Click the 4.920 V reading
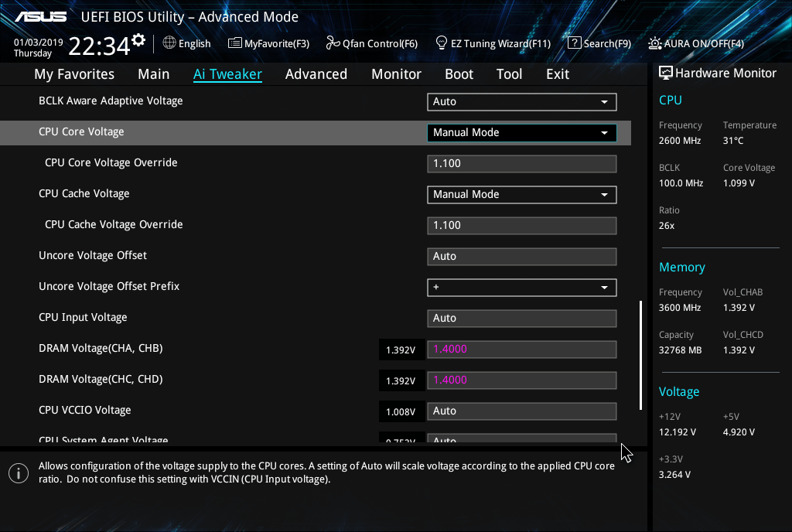Viewport: 792px width, 532px height. tap(739, 432)
